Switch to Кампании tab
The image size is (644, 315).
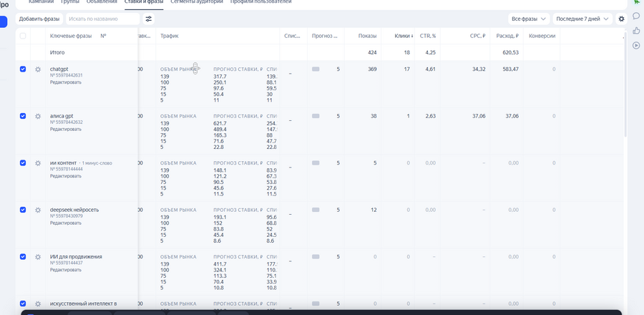[x=41, y=2]
